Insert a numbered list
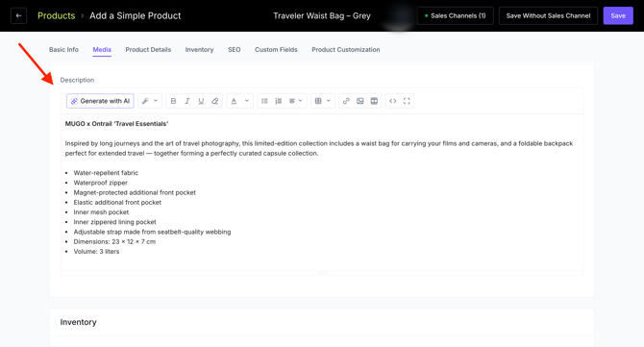The width and height of the screenshot is (644, 347). click(279, 101)
